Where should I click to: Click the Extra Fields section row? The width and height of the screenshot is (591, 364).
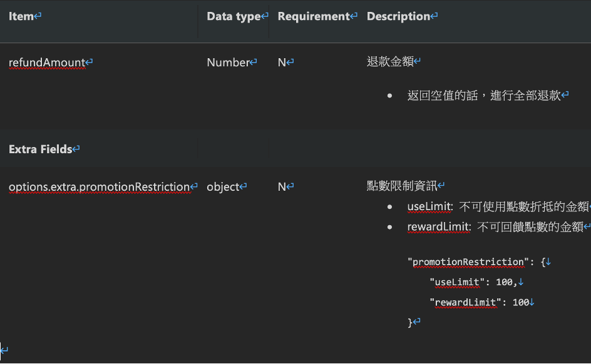(x=41, y=149)
